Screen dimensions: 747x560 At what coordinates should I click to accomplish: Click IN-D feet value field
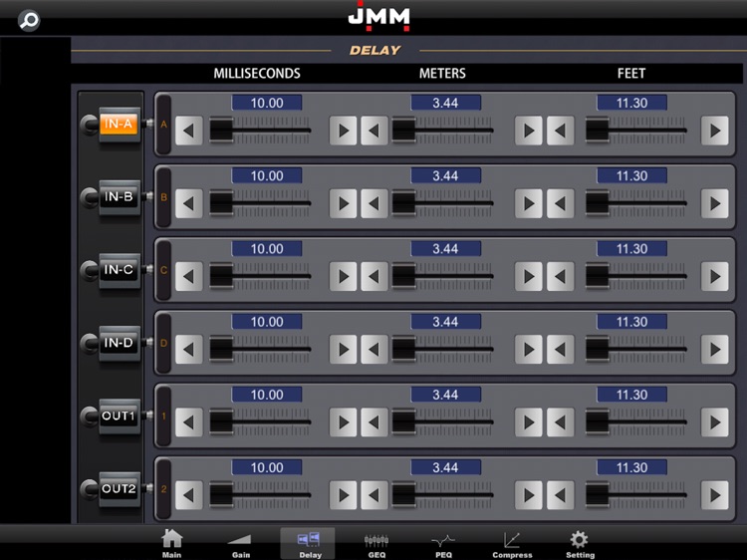[631, 322]
